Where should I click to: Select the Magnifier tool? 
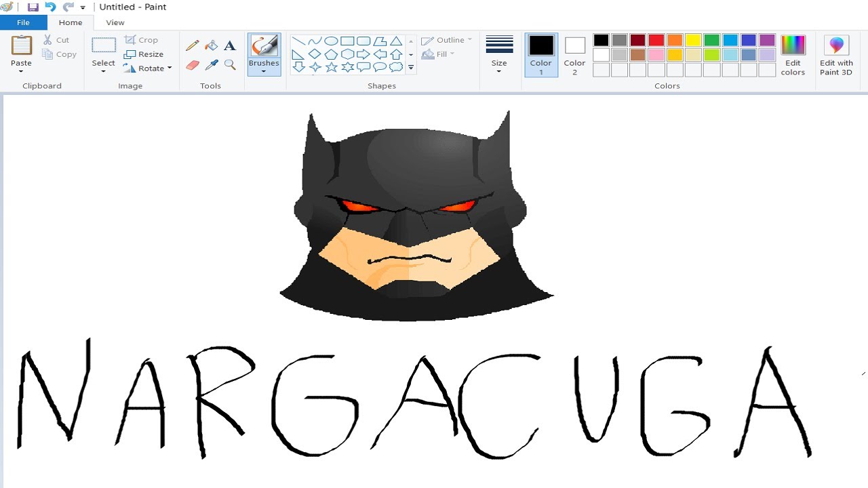(x=230, y=65)
